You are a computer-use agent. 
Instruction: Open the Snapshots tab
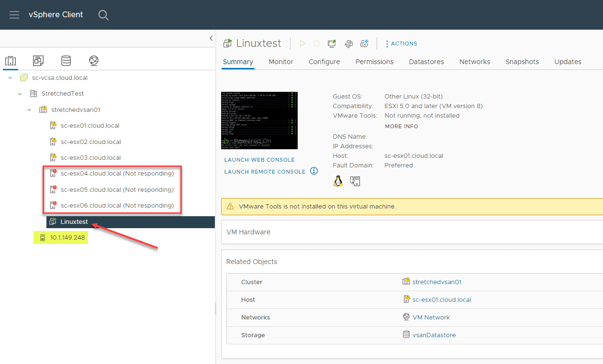(522, 62)
